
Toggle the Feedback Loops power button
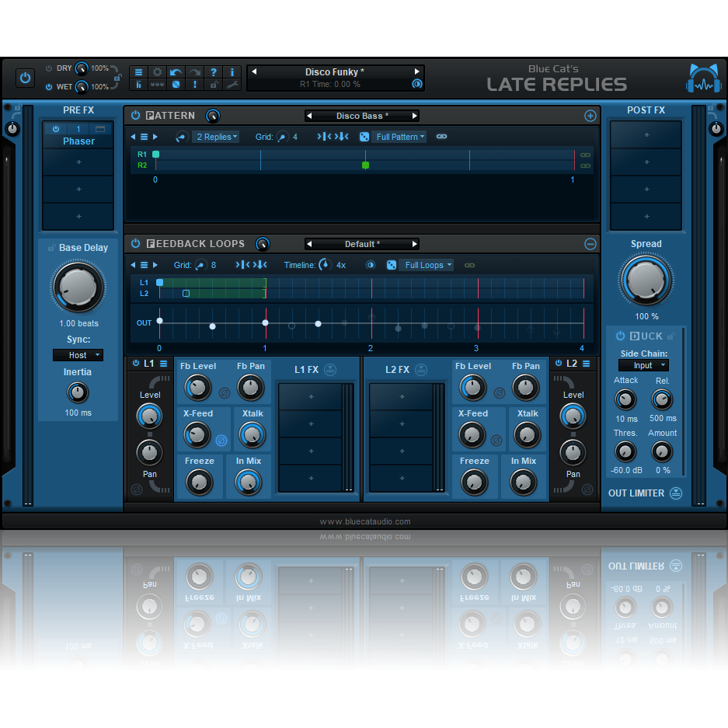point(135,243)
